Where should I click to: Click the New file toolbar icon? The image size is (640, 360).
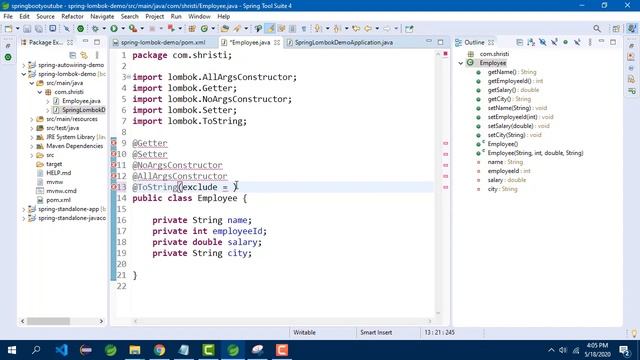click(x=8, y=29)
